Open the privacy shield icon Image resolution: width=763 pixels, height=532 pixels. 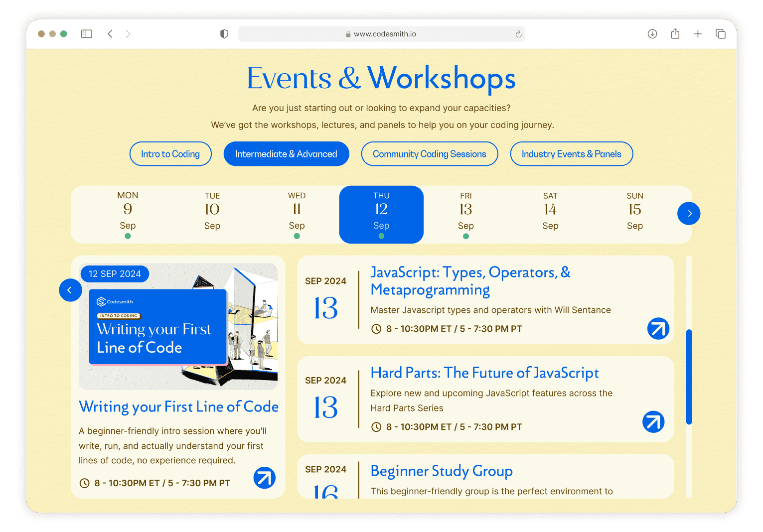tap(224, 34)
